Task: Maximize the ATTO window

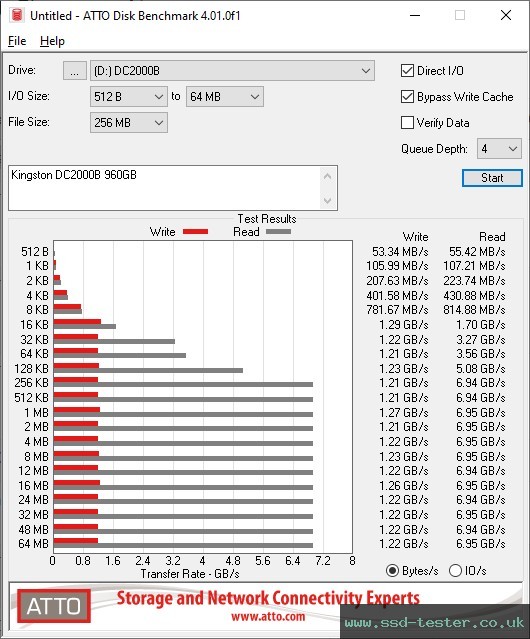Action: click(x=460, y=15)
